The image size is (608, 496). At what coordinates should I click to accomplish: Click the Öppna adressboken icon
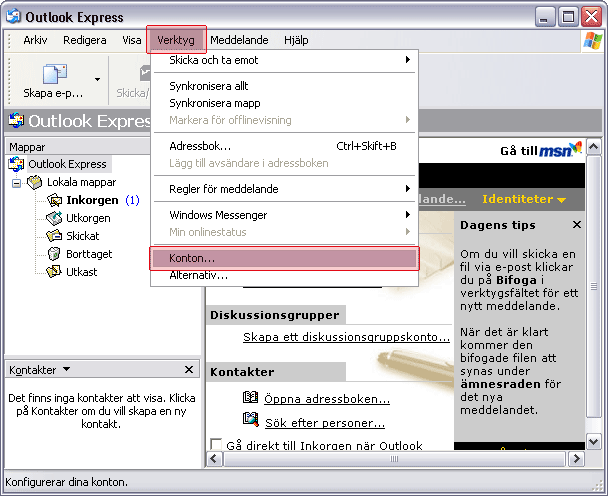[251, 399]
